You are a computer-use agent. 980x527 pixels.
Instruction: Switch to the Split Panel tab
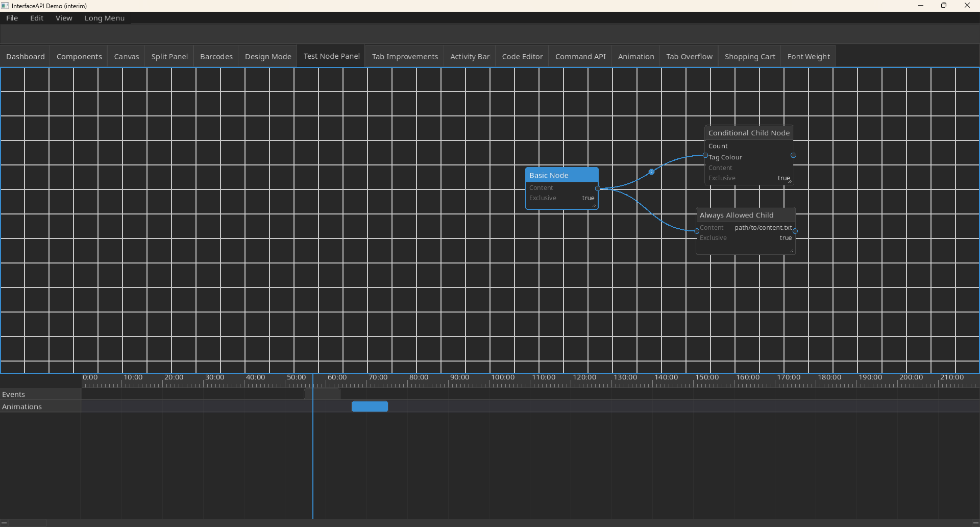[169, 57]
